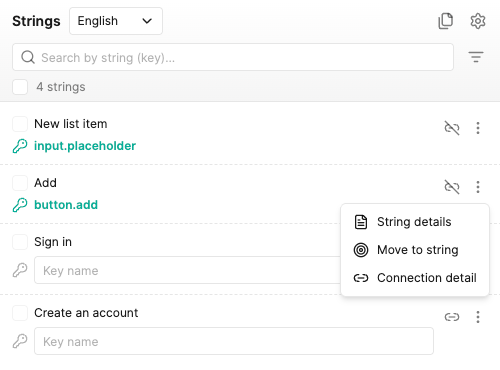Choose String details from the context menu
This screenshot has height=370, width=500.
click(x=415, y=222)
